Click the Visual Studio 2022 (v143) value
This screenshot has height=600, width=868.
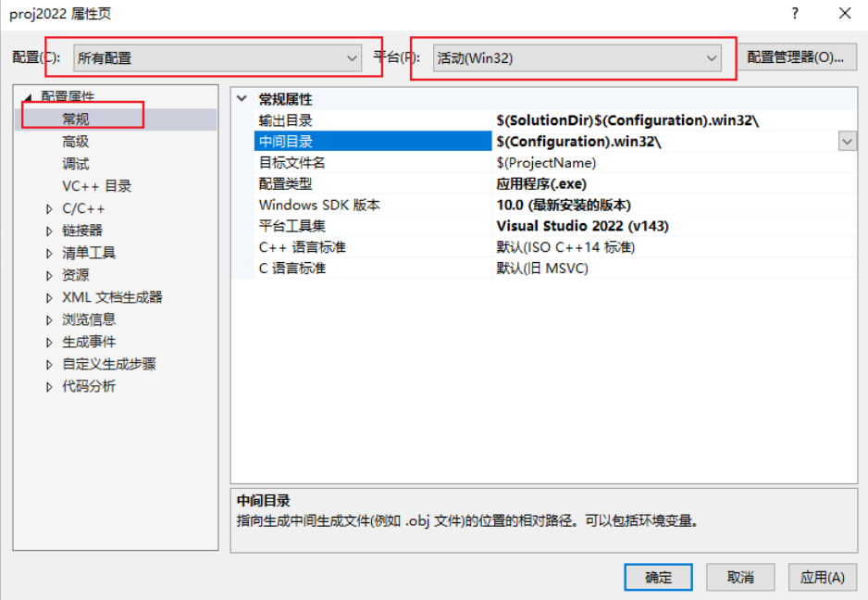(582, 226)
